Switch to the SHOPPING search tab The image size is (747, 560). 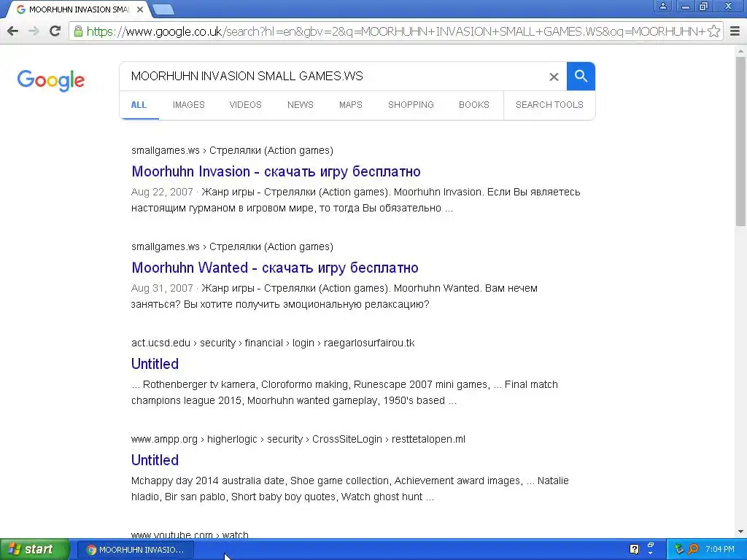coord(411,105)
